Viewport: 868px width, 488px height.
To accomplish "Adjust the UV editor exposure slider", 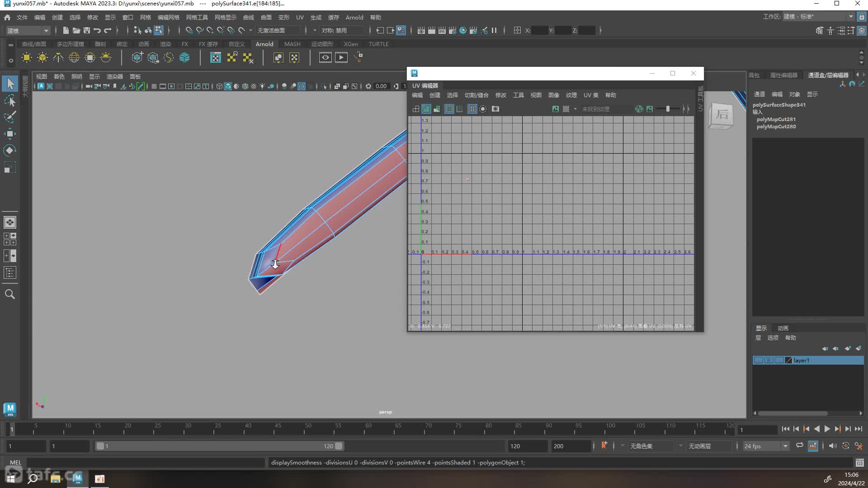I will pyautogui.click(x=668, y=109).
